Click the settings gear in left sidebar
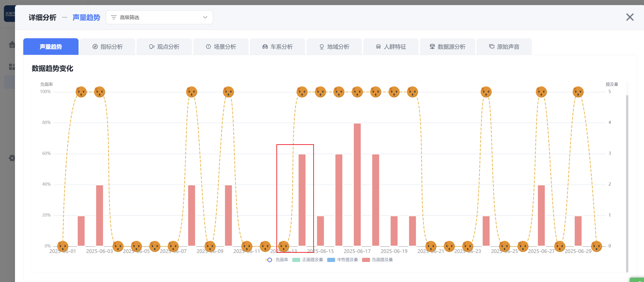This screenshot has width=644, height=282. 12,158
